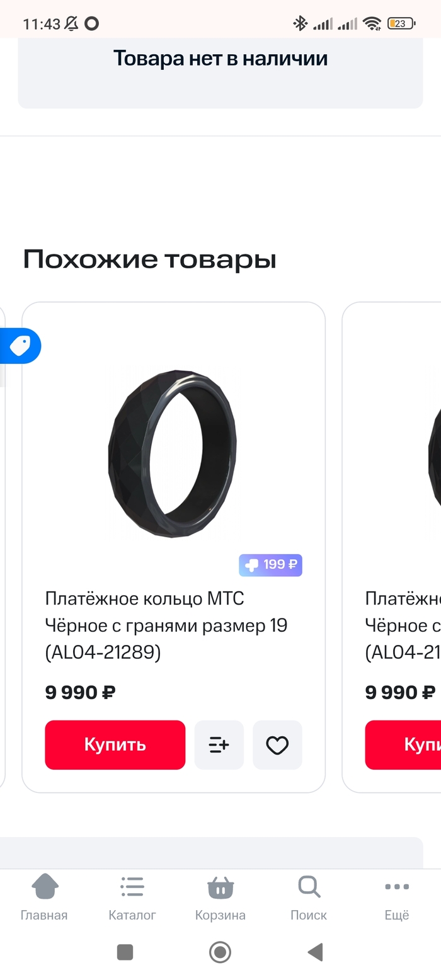Viewport: 441px width, 980px height.
Task: Add black ring to comparison list
Action: (x=219, y=745)
